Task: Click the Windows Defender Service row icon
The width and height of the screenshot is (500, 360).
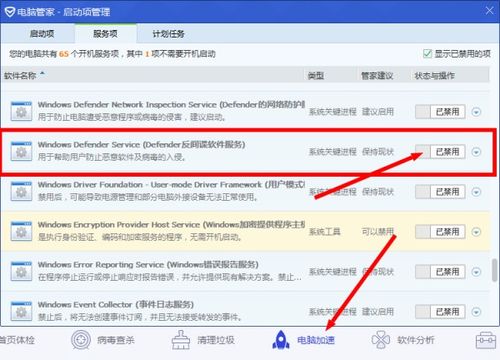Action: 21,151
